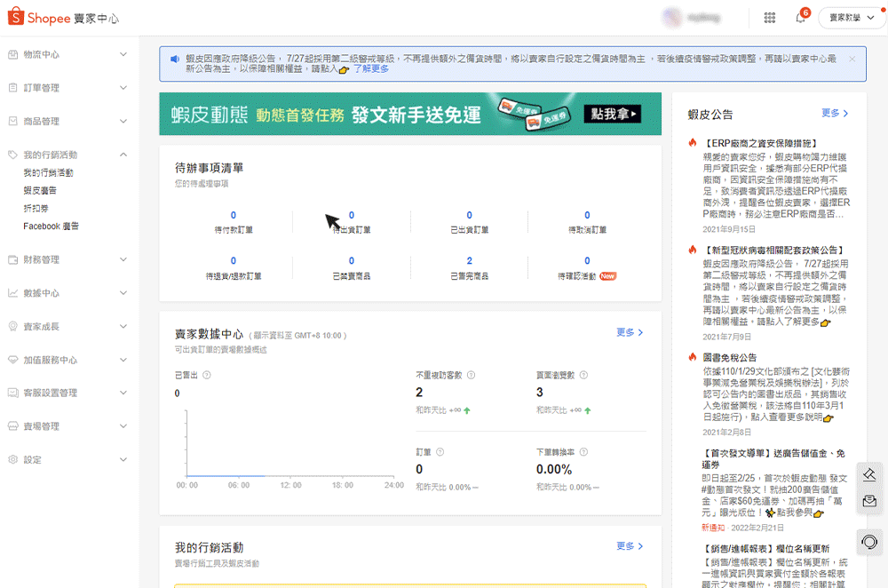Click the help icon beside 不重複訪客數
This screenshot has height=588, width=888.
(x=471, y=375)
